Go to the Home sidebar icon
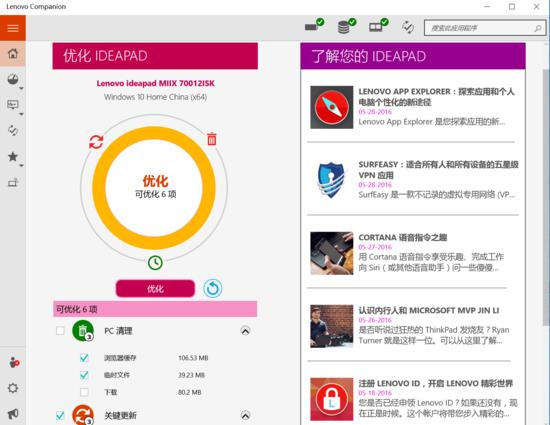Viewport: 550px width, 425px height. click(13, 54)
